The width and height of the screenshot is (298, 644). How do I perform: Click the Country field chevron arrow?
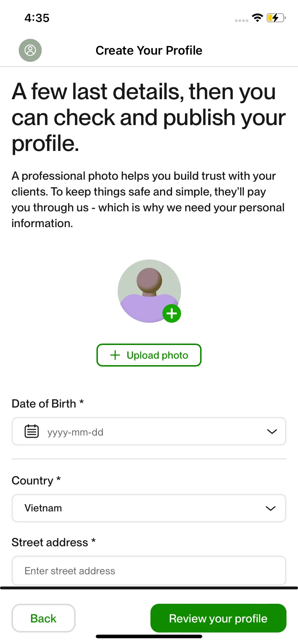[x=271, y=508]
